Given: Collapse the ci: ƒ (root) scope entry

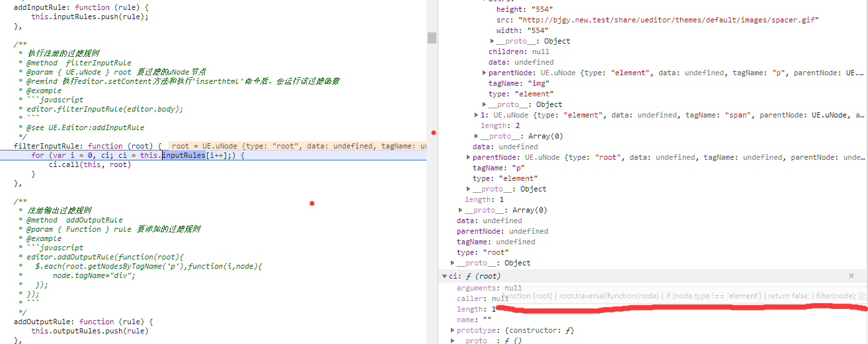Looking at the screenshot, I should tap(445, 276).
